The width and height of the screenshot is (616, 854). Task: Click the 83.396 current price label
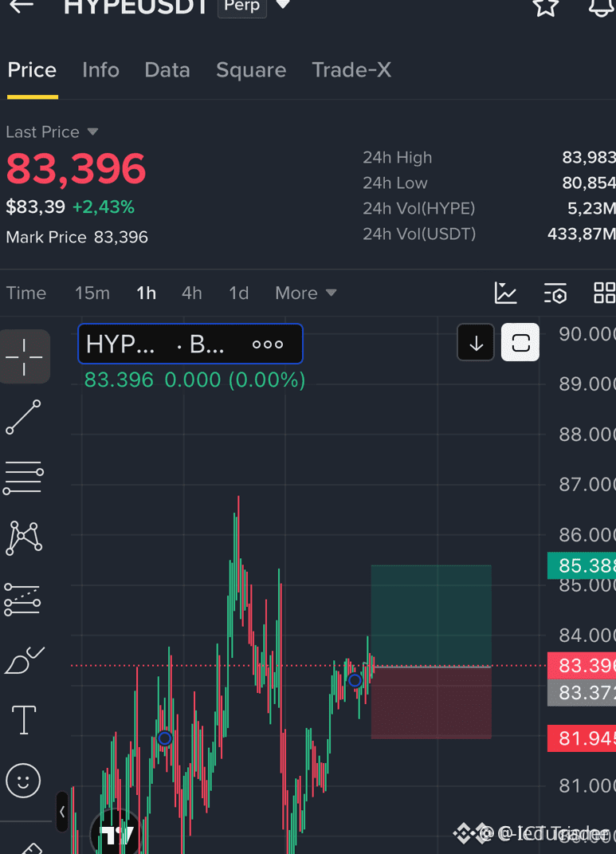[582, 666]
